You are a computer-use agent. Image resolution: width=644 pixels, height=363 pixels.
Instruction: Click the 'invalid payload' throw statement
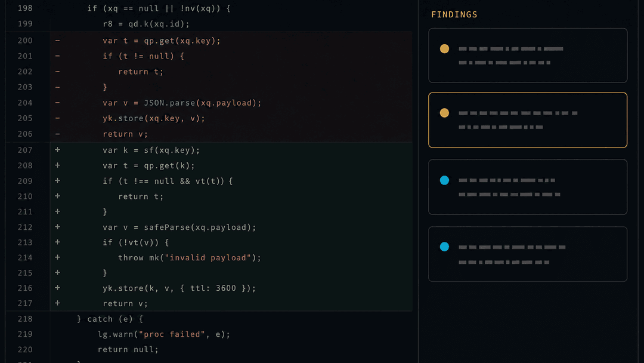tap(190, 258)
